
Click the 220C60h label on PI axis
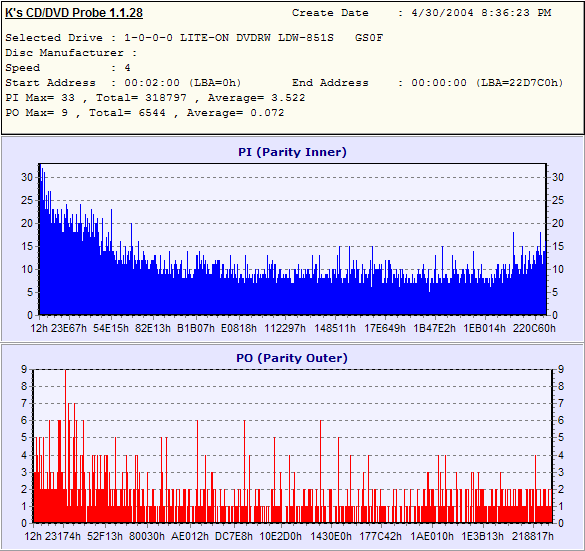click(x=534, y=328)
